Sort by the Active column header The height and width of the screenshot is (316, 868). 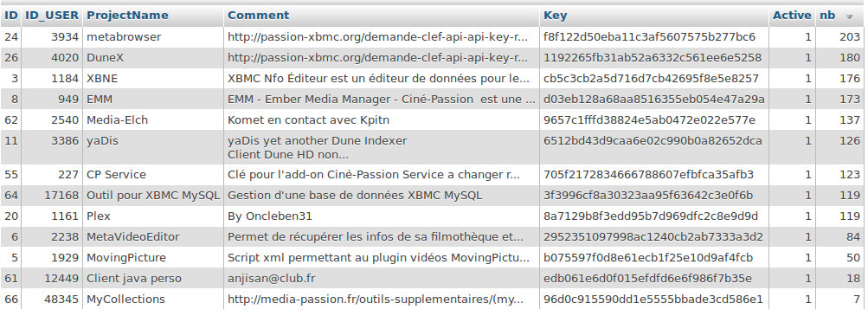click(792, 16)
